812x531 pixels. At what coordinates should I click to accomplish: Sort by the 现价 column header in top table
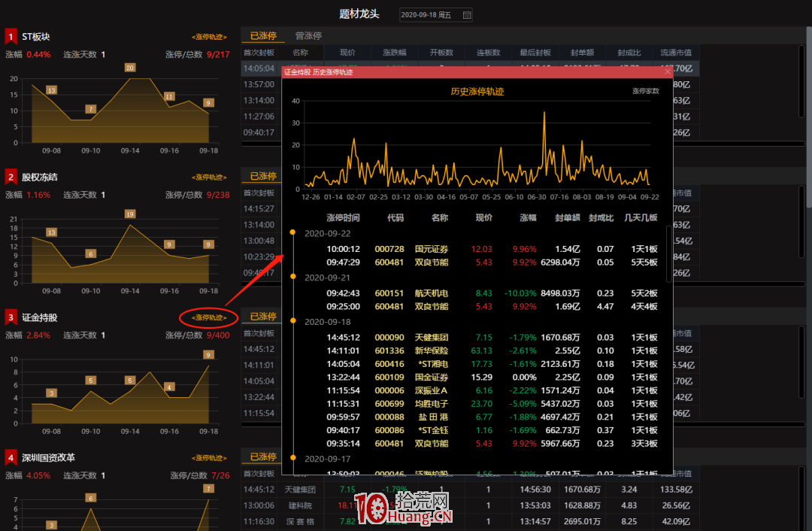tap(347, 53)
